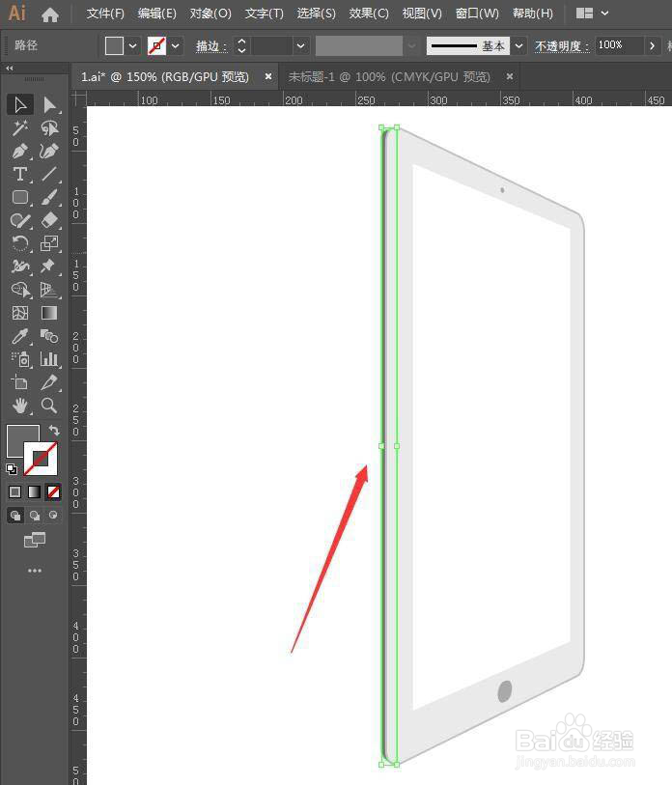This screenshot has height=785, width=672.
Task: Select the Paintbrush tool
Action: (49, 197)
